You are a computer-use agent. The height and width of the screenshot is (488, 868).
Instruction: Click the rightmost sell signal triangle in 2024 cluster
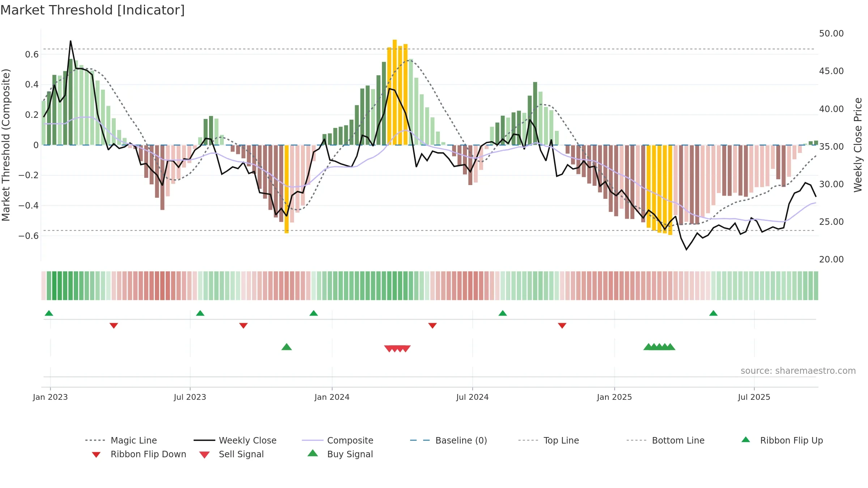coord(406,349)
